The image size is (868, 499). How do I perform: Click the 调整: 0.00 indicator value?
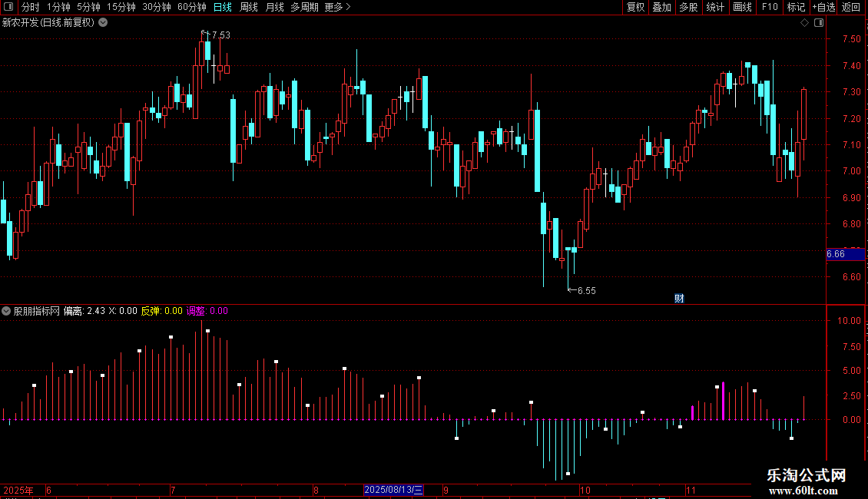point(207,311)
